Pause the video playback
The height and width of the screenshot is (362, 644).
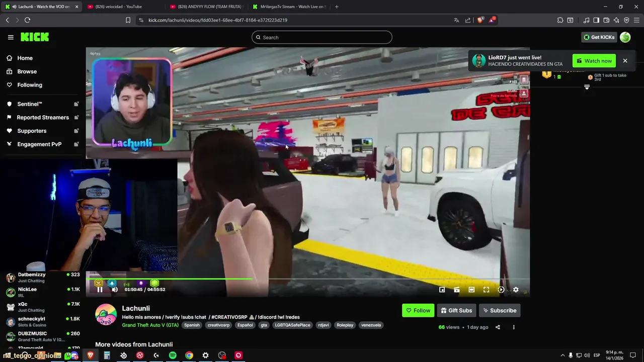[100, 290]
